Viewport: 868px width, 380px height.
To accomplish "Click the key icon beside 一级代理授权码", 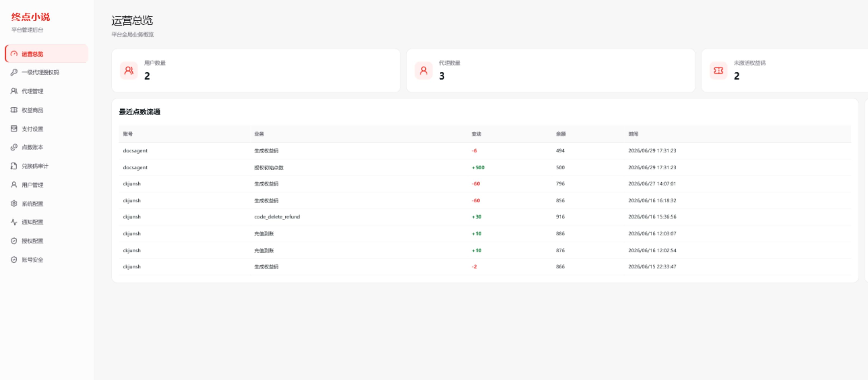I will coord(14,72).
